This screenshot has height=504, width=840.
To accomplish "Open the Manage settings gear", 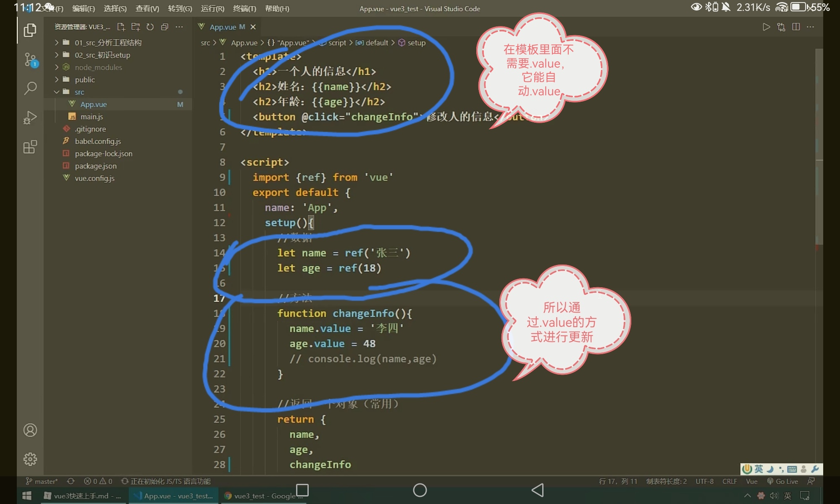I will (x=30, y=459).
